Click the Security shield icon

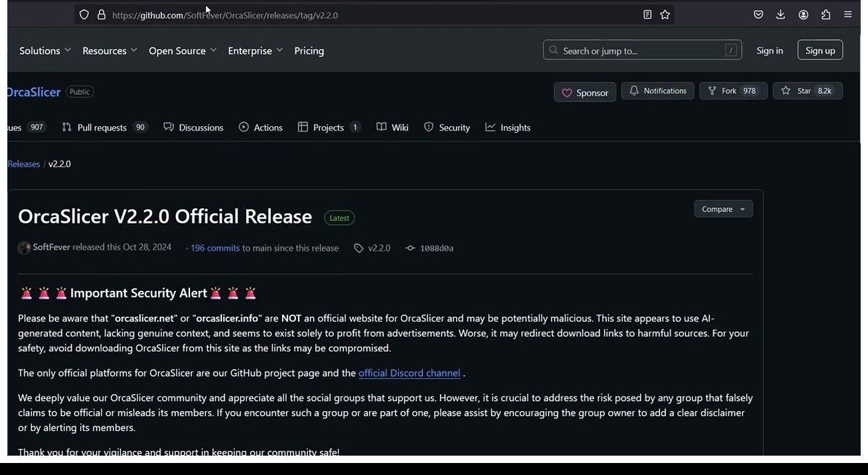(x=429, y=127)
